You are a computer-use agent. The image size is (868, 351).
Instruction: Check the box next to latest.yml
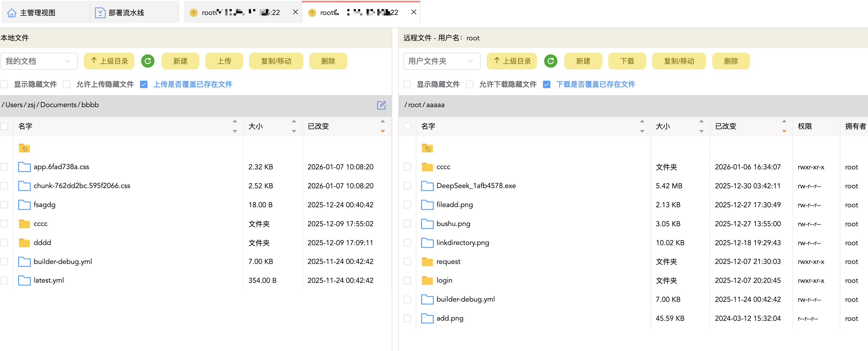(x=4, y=280)
